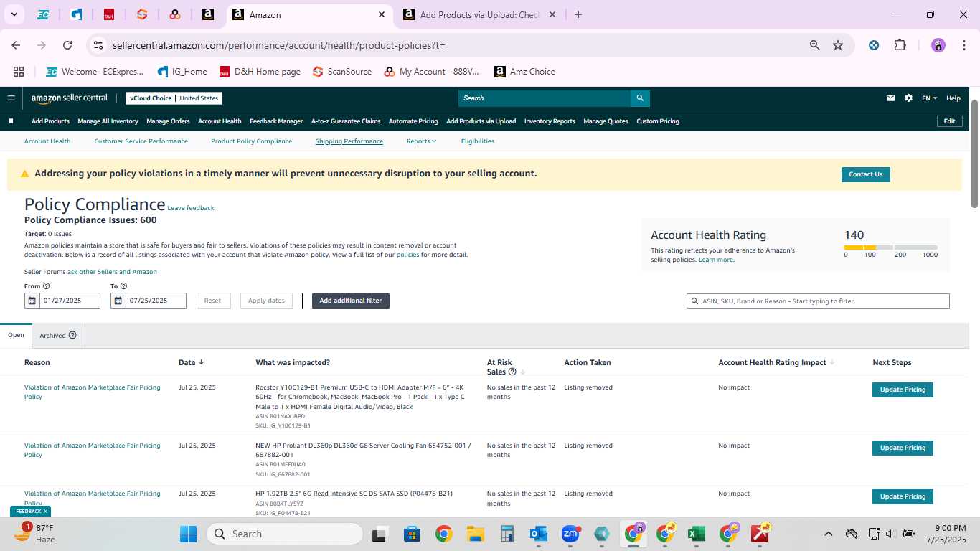
Task: Open the Manage Orders menu item
Action: pos(168,121)
